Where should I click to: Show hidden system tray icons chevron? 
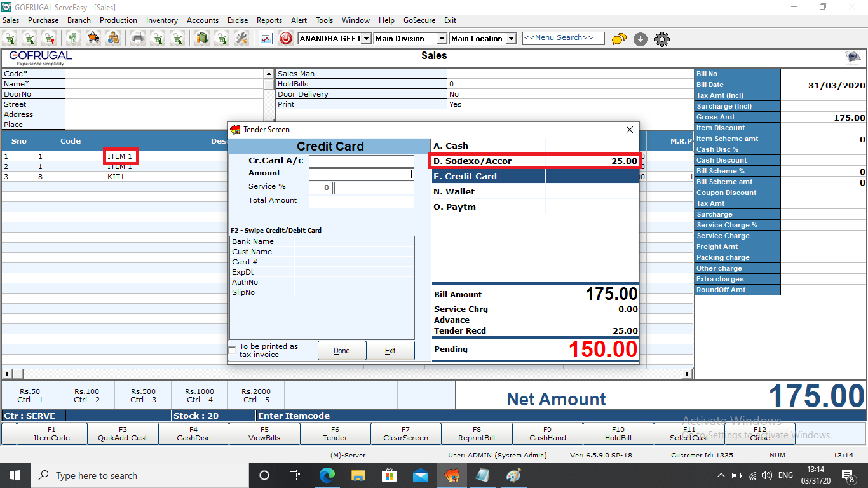(721, 475)
